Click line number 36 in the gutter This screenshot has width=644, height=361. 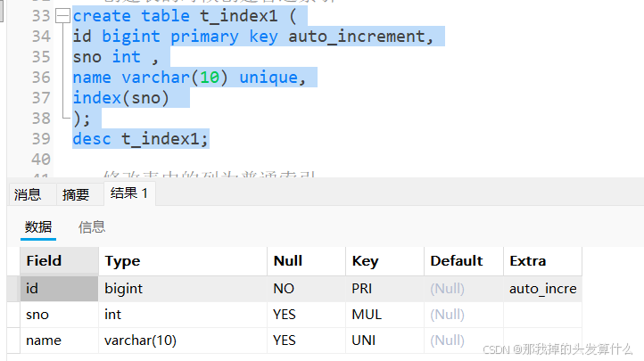(41, 78)
